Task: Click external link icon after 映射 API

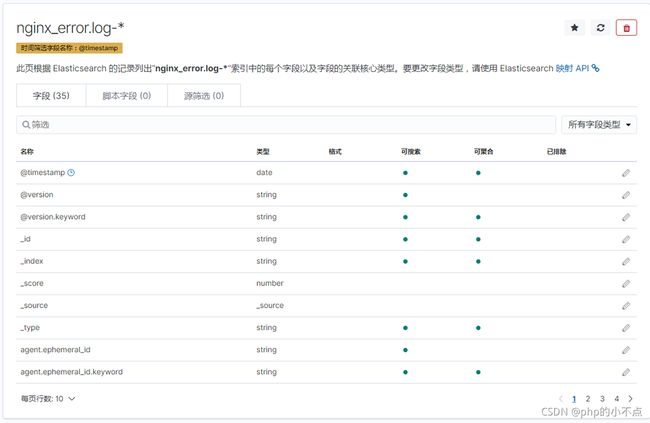Action: pos(595,68)
